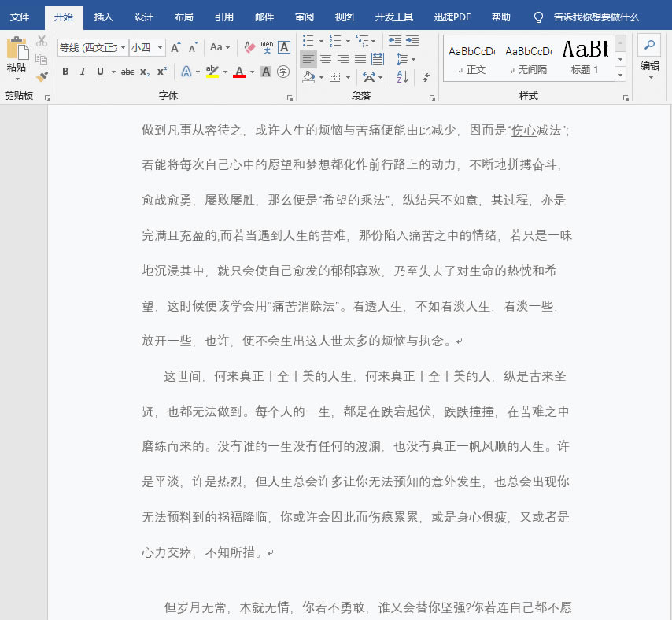
Task: Click the Cut scissors icon
Action: pos(42,41)
